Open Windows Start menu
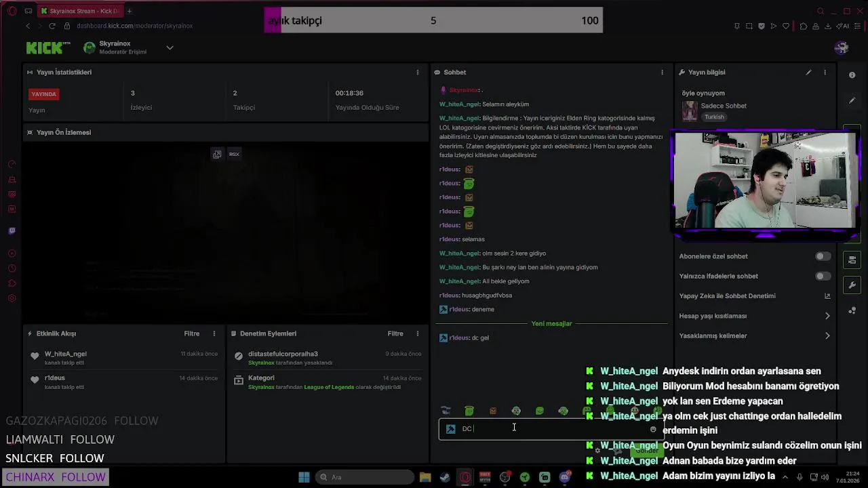 pos(304,477)
